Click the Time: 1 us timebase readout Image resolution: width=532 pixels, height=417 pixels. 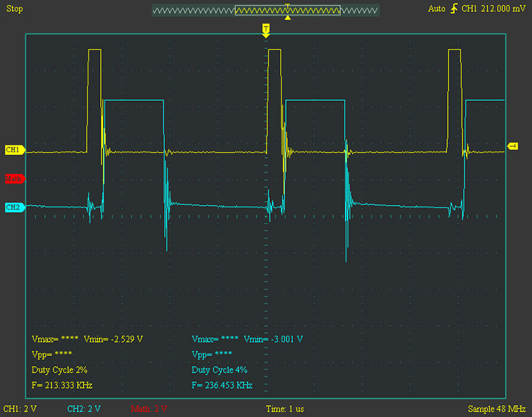click(285, 409)
